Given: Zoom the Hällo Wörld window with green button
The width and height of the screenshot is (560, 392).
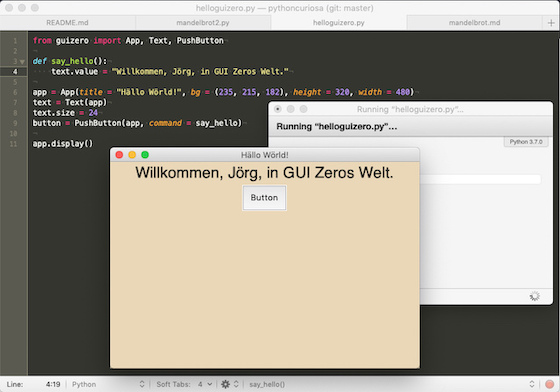Looking at the screenshot, I should [145, 155].
